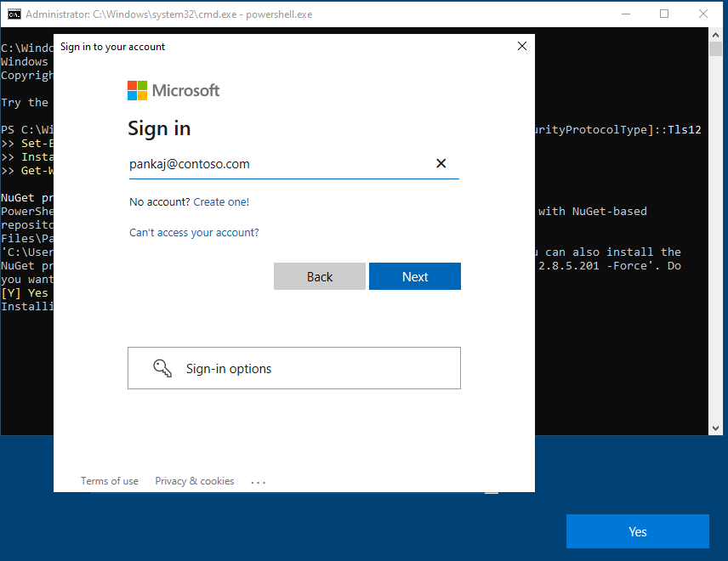Click the console scrollbar up arrow
The width and height of the screenshot is (728, 561).
[x=717, y=35]
